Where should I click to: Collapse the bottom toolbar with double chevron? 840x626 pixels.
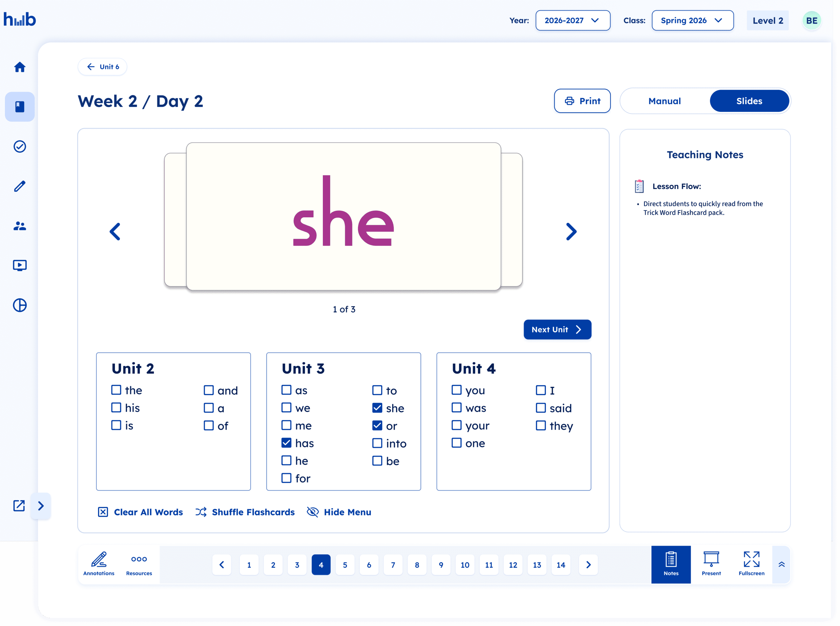781,565
